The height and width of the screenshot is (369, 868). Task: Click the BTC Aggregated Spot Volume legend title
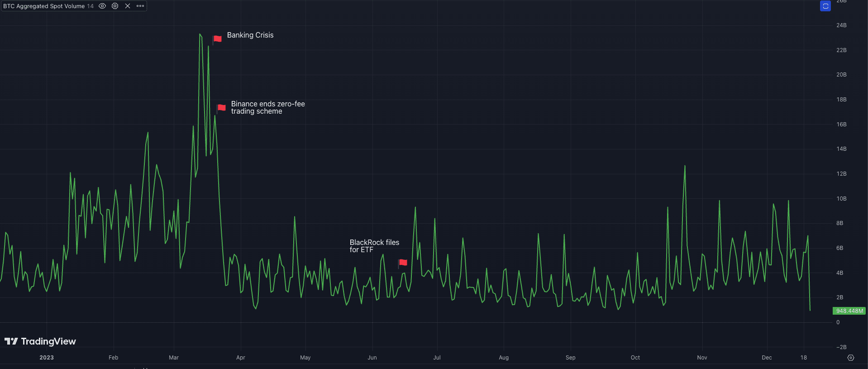click(x=44, y=6)
